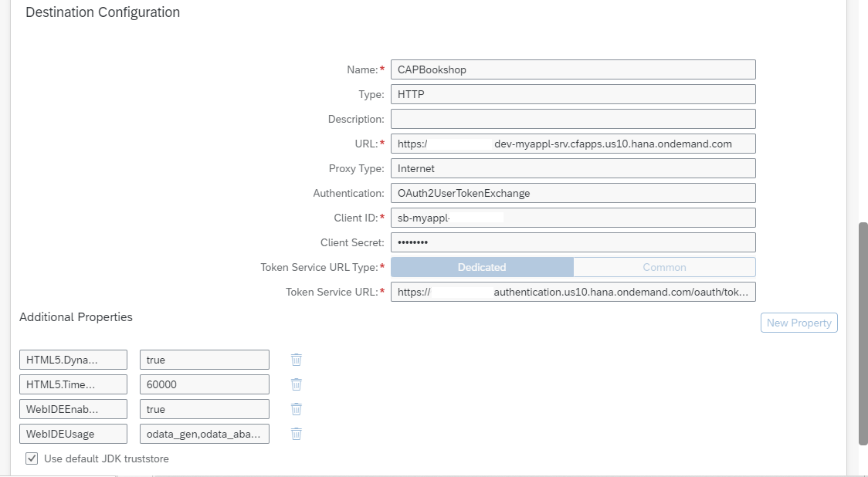This screenshot has height=477, width=868.
Task: Click the Client ID field
Action: pos(573,218)
